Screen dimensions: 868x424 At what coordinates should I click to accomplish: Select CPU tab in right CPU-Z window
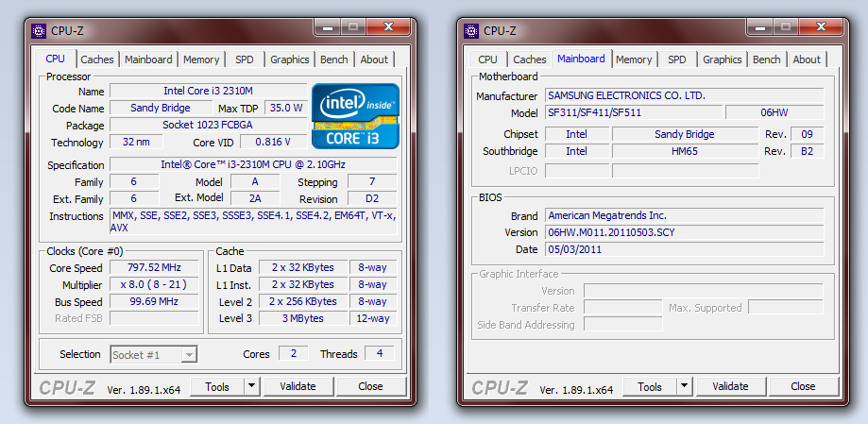click(x=487, y=59)
